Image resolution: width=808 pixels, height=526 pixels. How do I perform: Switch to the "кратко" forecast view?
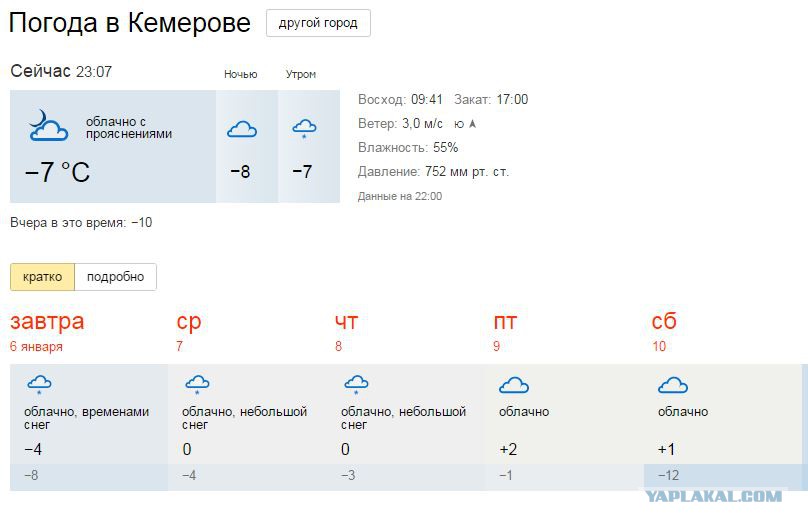coord(42,277)
